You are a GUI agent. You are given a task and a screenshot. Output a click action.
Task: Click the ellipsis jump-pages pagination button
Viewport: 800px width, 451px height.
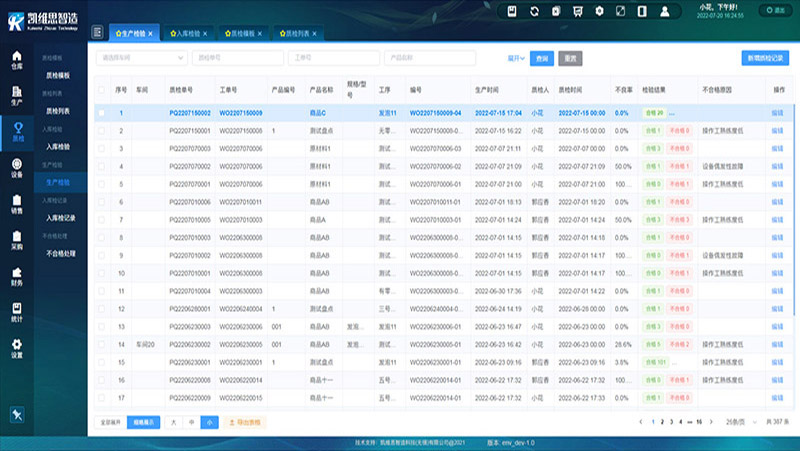tap(689, 422)
